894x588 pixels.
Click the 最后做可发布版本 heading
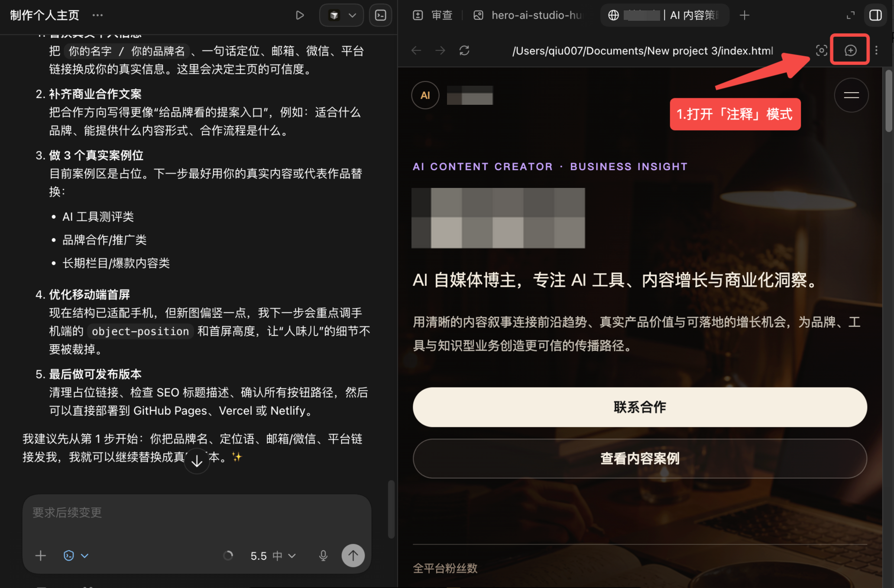pos(95,375)
